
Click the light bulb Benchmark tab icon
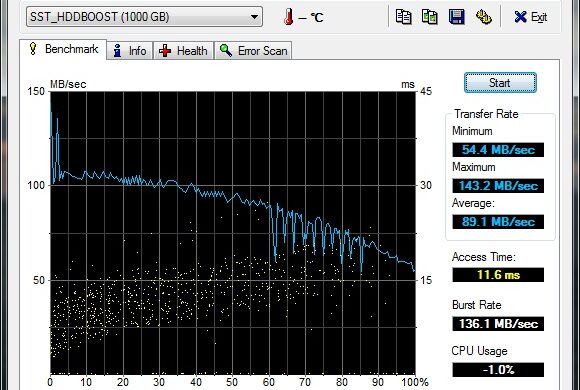(33, 49)
